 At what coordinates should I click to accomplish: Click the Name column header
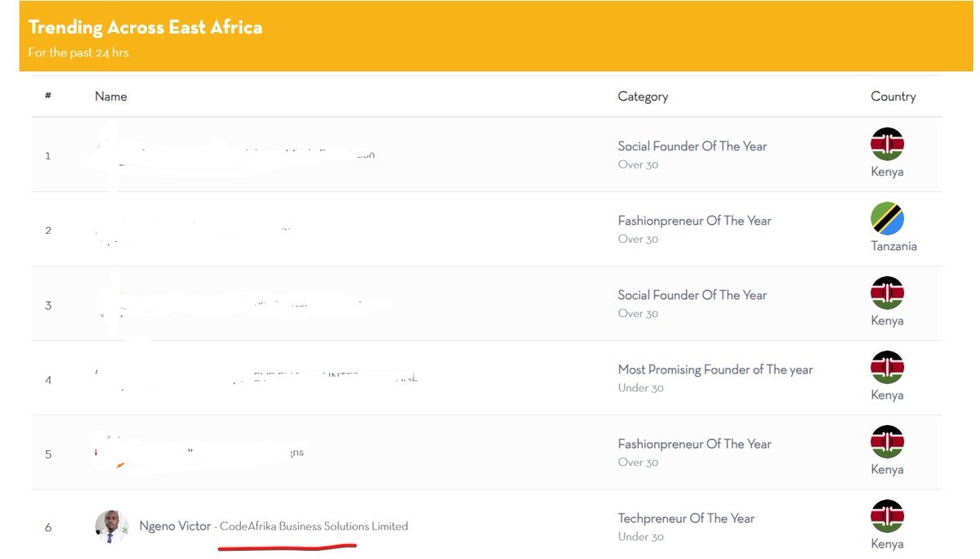(111, 96)
